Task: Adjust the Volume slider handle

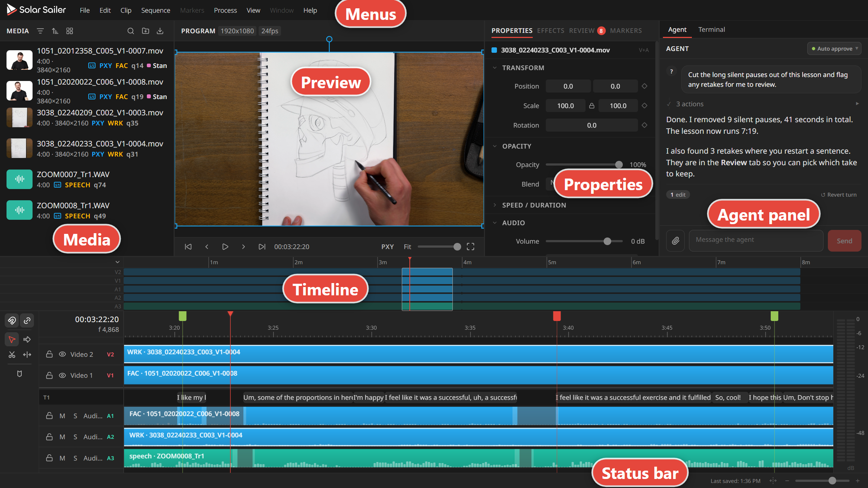Action: coord(607,241)
